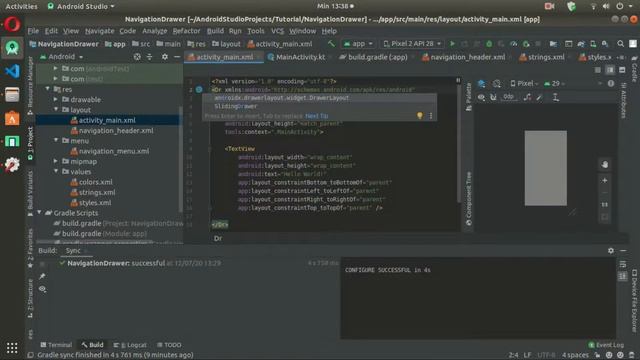The width and height of the screenshot is (640, 360).
Task: Select the Sync tab in Build panel
Action: [x=73, y=251]
